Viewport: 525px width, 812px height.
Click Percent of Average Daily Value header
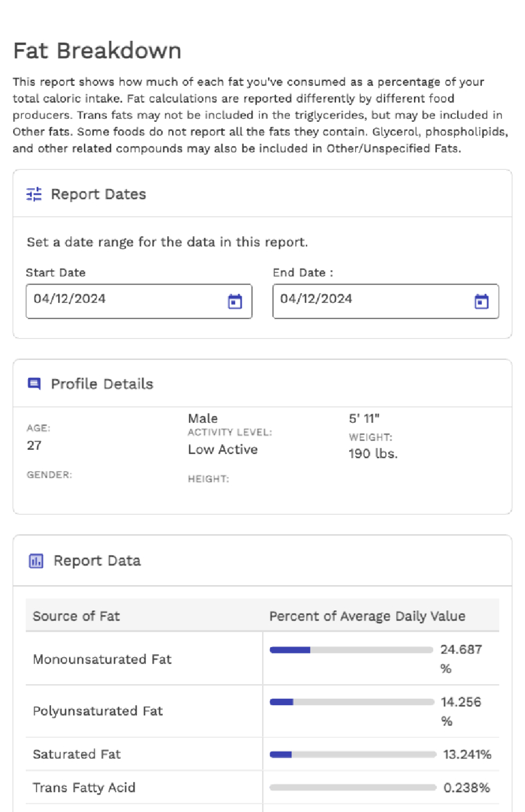367,616
